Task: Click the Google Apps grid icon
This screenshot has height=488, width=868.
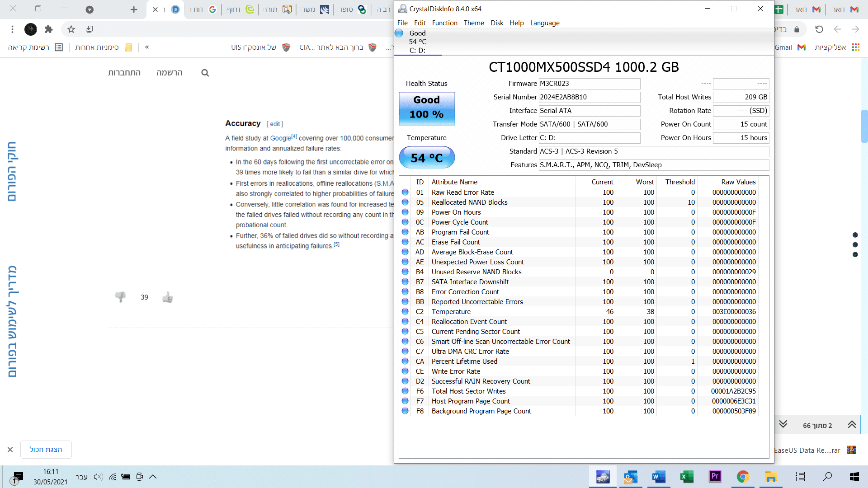Action: (x=855, y=47)
